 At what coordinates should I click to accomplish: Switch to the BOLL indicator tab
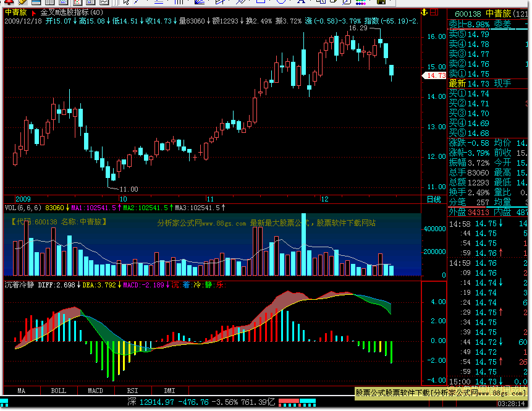[x=59, y=391]
